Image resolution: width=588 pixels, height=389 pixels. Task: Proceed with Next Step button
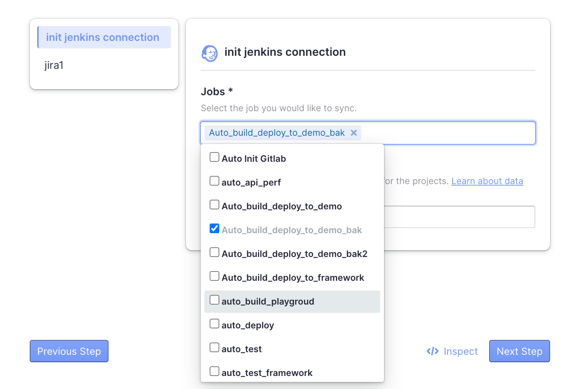pos(520,351)
